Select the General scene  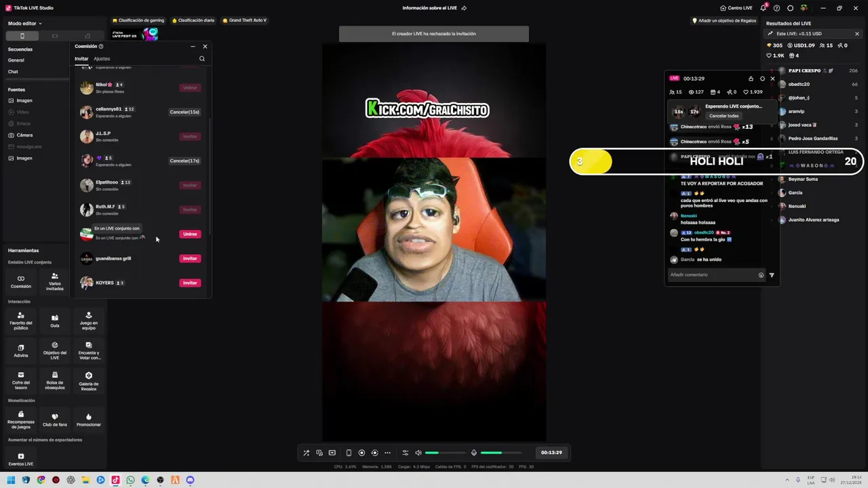[16, 60]
